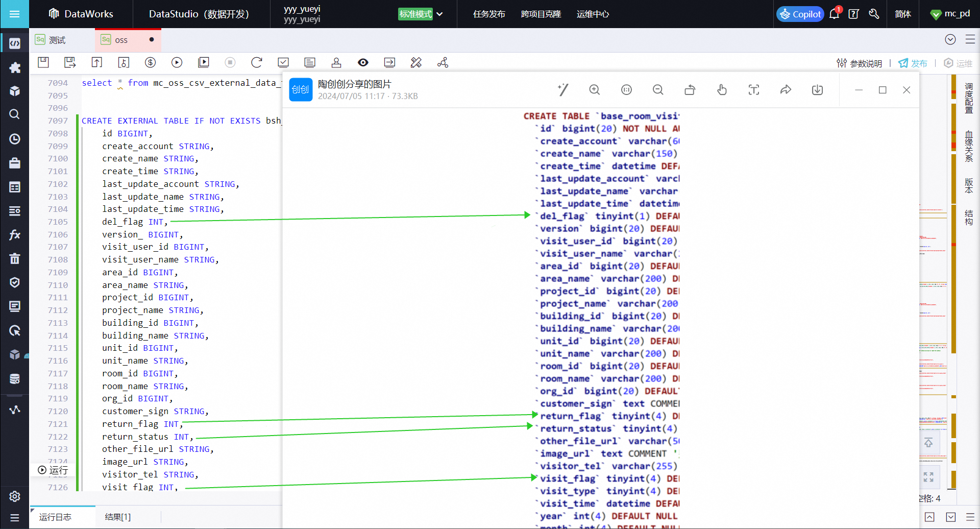This screenshot has width=980, height=529.
Task: Open the Copilot assistant
Action: point(800,14)
